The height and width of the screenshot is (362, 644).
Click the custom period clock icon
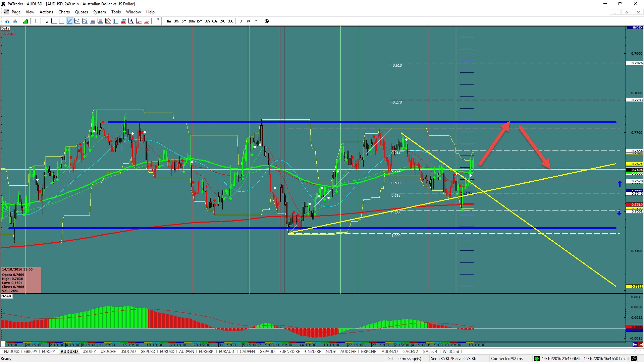pyautogui.click(x=267, y=21)
